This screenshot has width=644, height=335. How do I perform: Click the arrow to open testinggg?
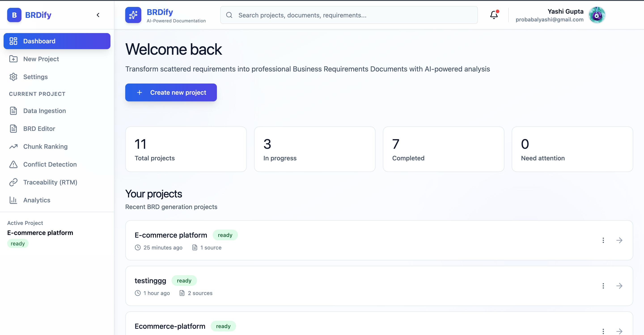point(619,286)
